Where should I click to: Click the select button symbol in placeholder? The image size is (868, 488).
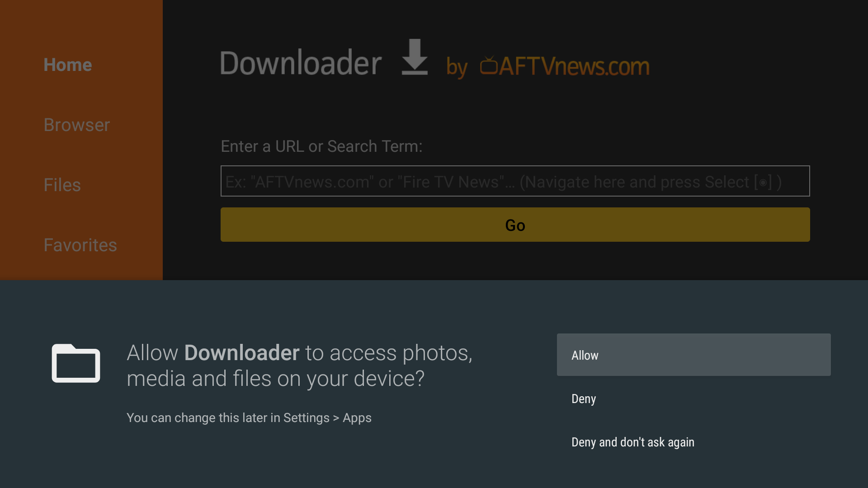coord(763,183)
